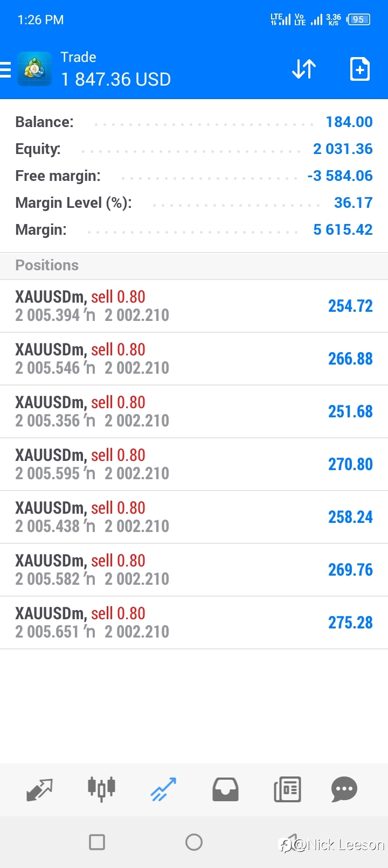The height and width of the screenshot is (868, 388).
Task: Tap the Positions section header
Action: click(x=194, y=265)
